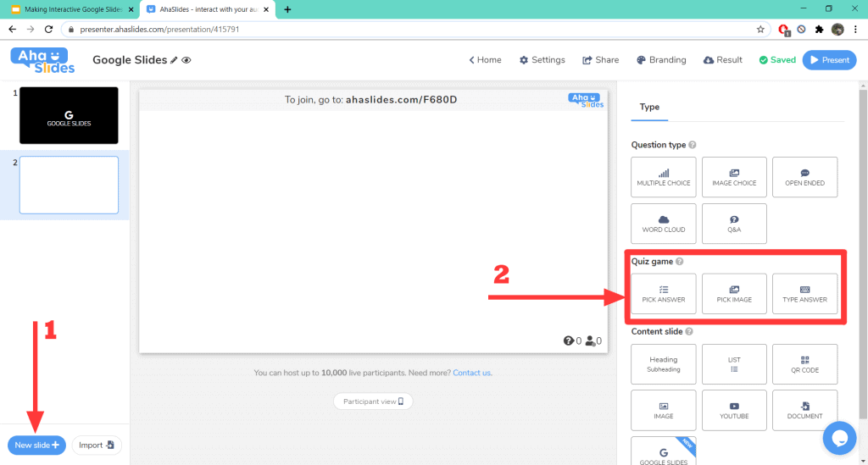Reload the browser page

tap(48, 30)
